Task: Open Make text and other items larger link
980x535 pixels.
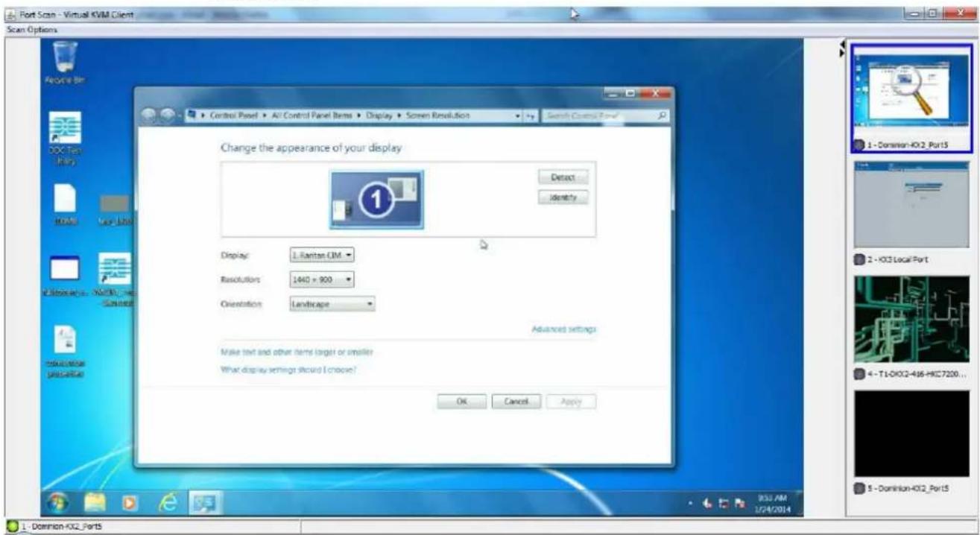Action: pos(297,352)
